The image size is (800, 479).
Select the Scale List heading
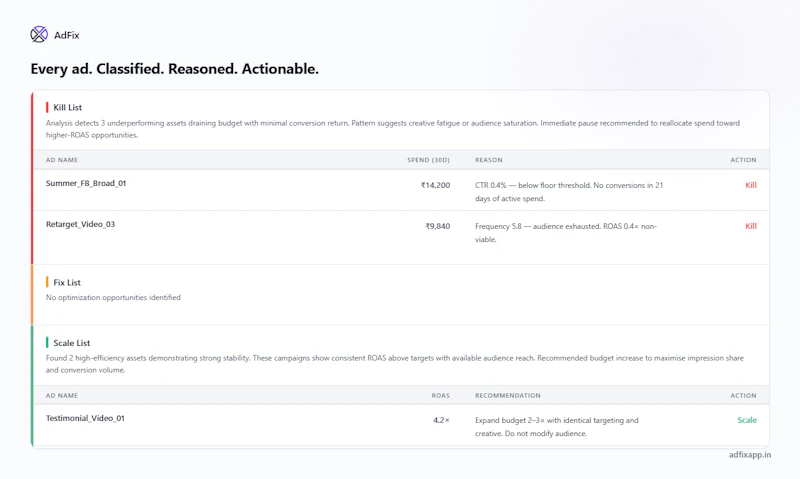coord(71,343)
